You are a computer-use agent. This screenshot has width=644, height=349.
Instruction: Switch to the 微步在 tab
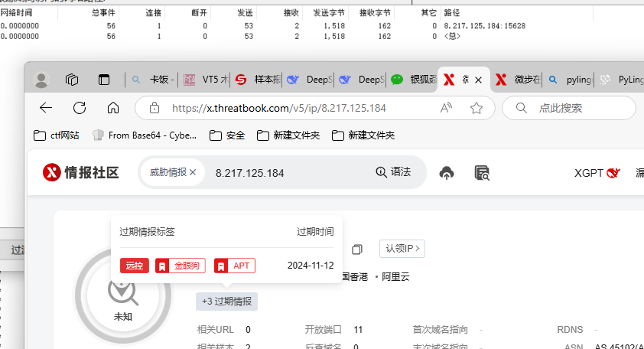[x=519, y=80]
